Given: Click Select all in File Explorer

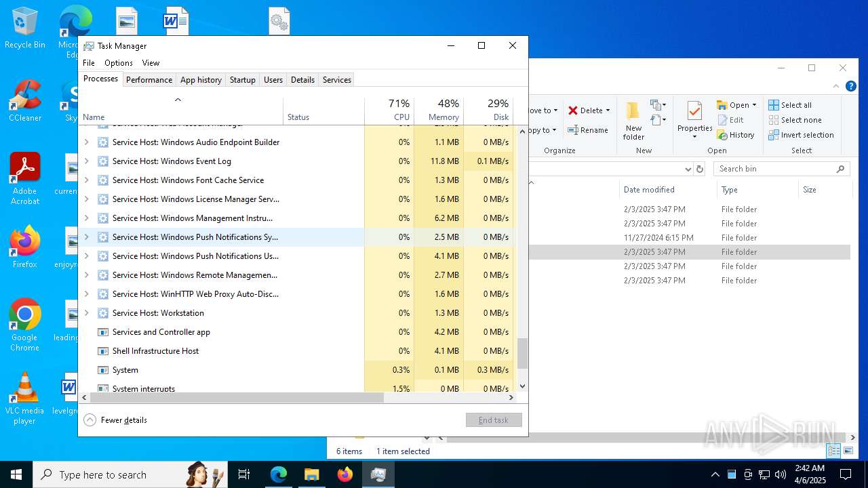Looking at the screenshot, I should [x=790, y=105].
